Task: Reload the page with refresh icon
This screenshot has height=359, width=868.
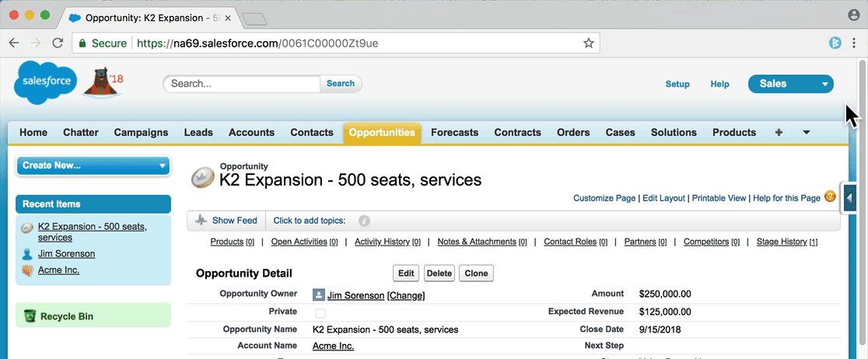Action: coord(57,43)
